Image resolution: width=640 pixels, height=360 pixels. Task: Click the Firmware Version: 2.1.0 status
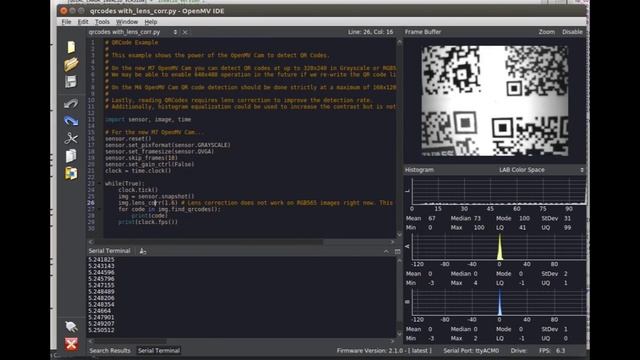click(x=384, y=350)
